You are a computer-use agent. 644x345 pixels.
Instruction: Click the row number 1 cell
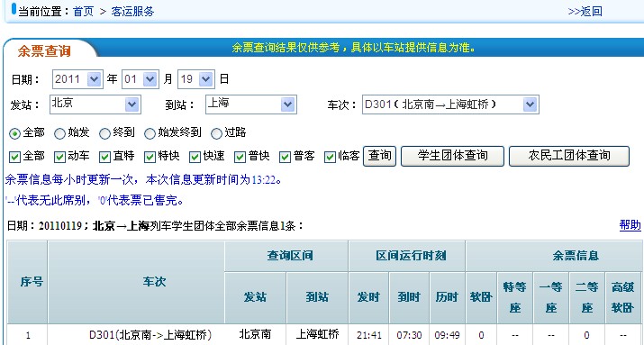click(28, 335)
